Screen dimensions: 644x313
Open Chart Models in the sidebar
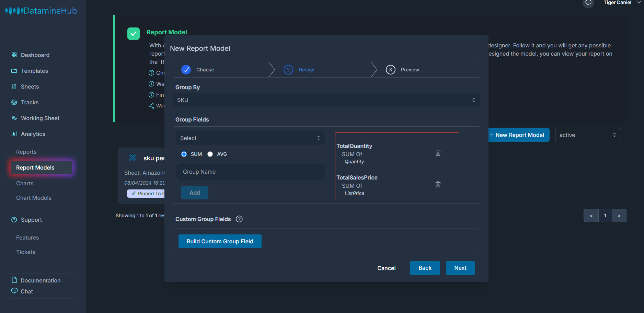(34, 198)
